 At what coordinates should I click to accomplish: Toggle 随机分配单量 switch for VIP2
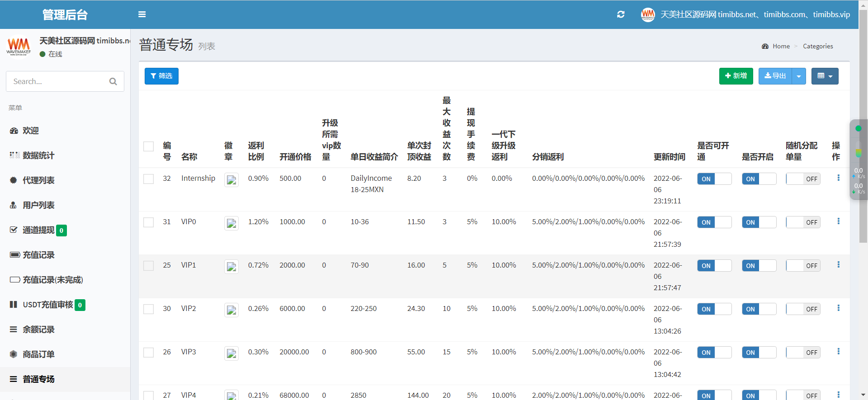coord(803,309)
